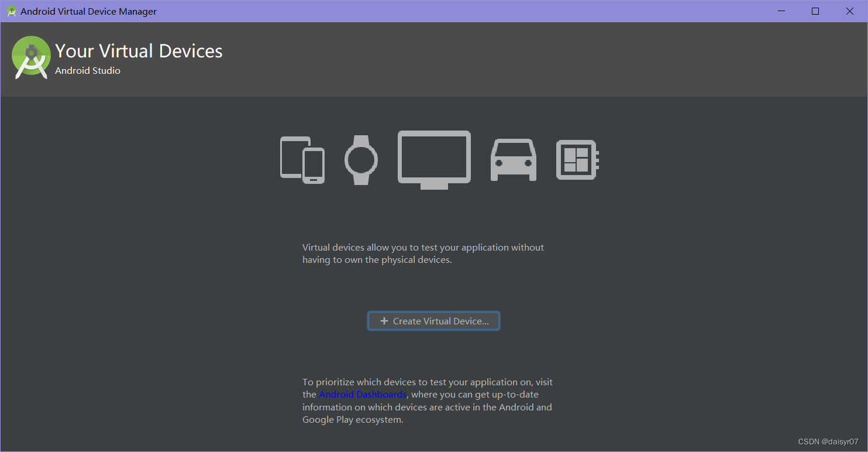The image size is (868, 452).
Task: Click the phone and tablet device icon
Action: click(x=302, y=160)
